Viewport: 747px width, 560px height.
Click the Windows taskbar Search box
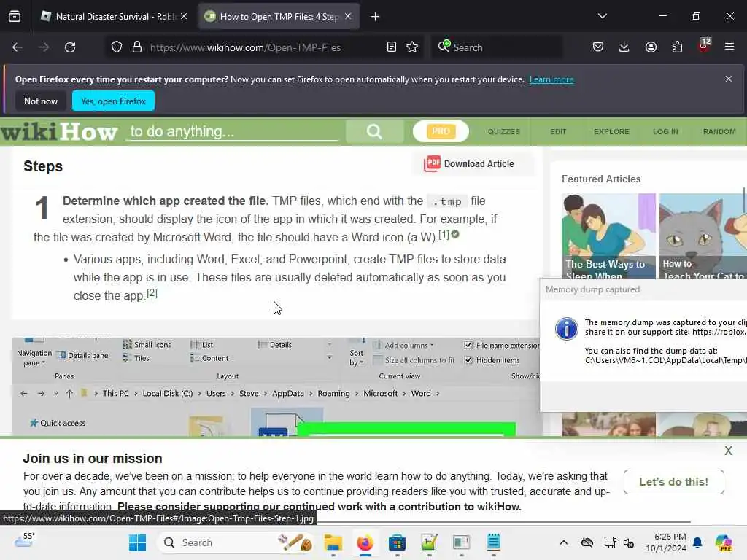236,542
